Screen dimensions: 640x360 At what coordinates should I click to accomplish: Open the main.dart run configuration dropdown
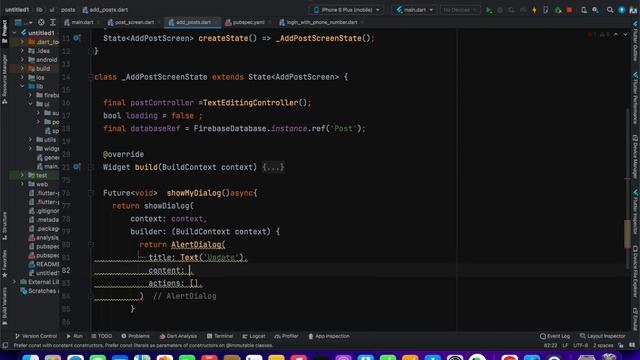414,10
